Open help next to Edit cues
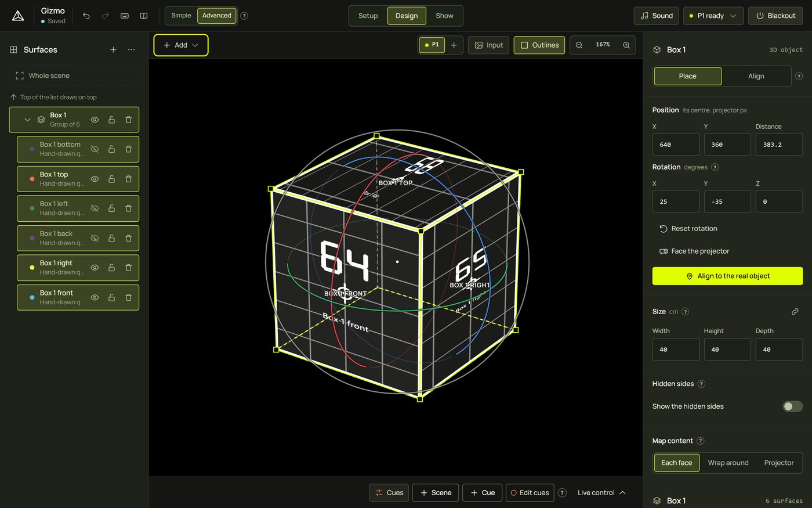The image size is (812, 508). 562,493
